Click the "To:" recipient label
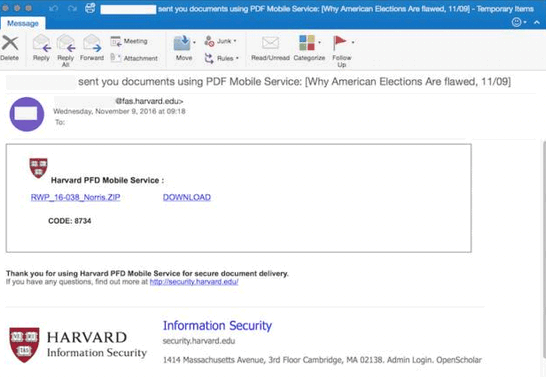The width and height of the screenshot is (546, 377). (60, 122)
